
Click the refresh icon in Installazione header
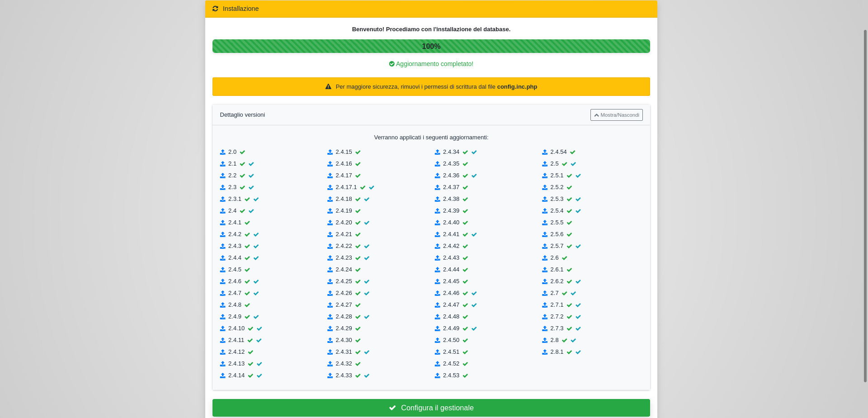coord(215,9)
